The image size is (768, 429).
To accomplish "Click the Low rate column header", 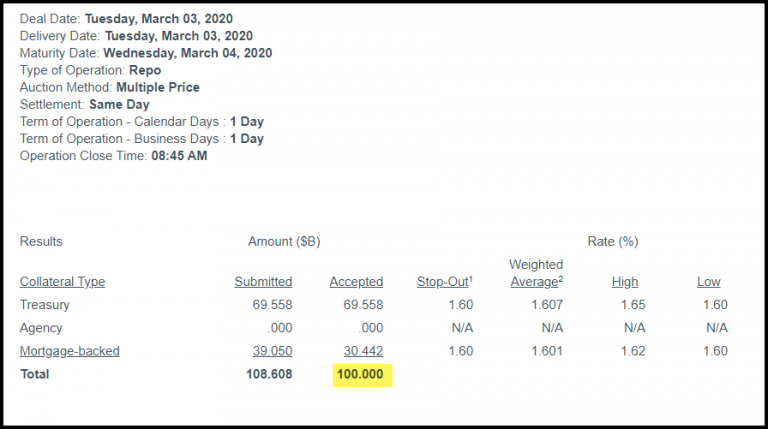I will coord(708,282).
